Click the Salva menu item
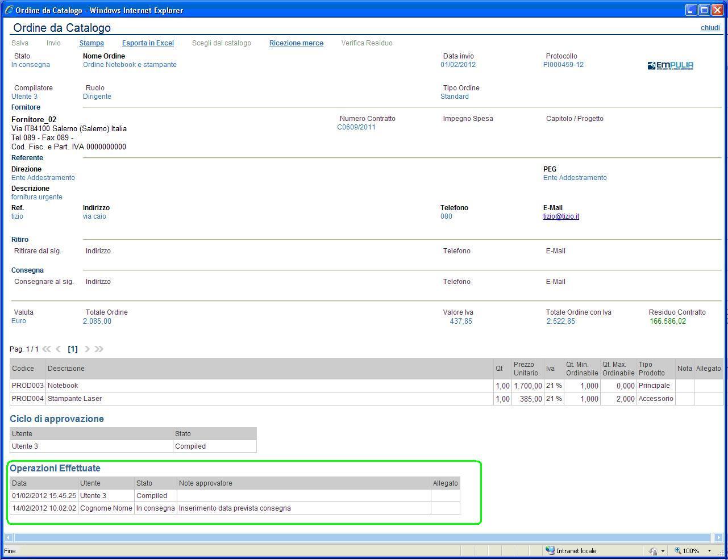 pyautogui.click(x=20, y=43)
